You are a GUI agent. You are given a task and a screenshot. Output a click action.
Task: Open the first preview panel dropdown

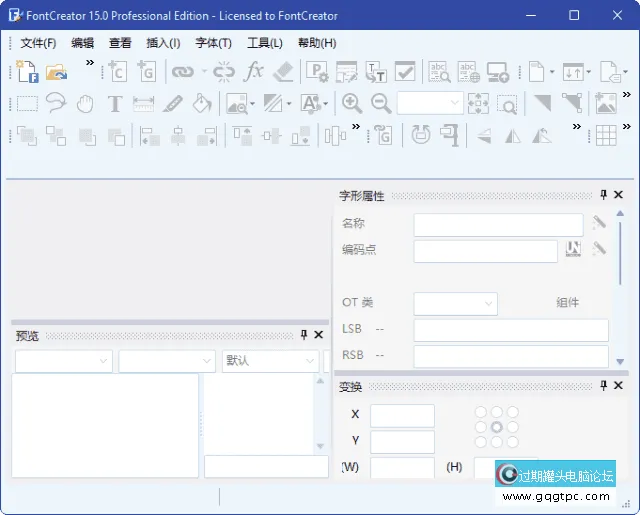coord(64,361)
